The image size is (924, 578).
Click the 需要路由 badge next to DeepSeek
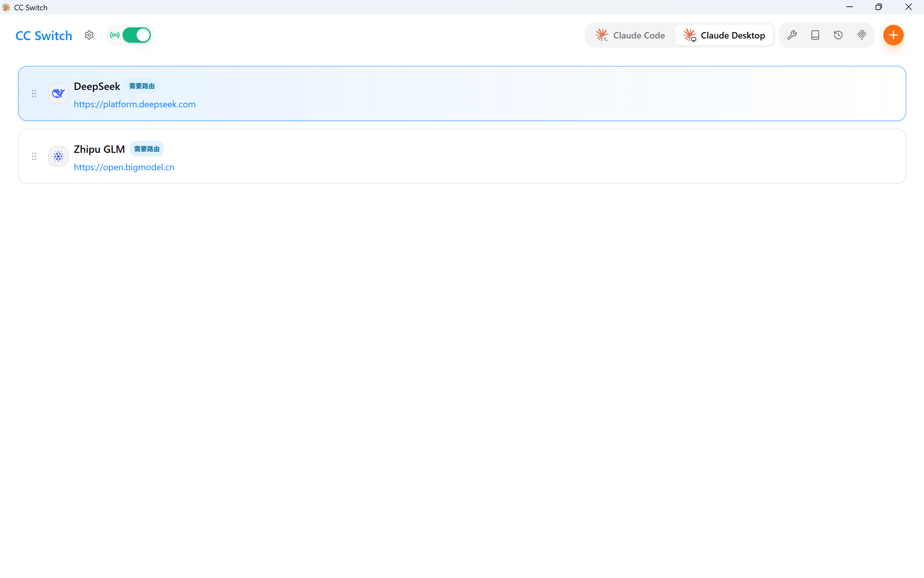coord(142,86)
